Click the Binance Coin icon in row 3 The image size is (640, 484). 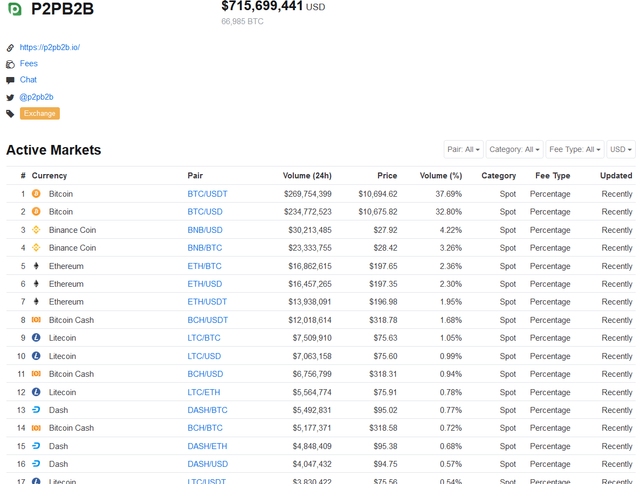[36, 230]
